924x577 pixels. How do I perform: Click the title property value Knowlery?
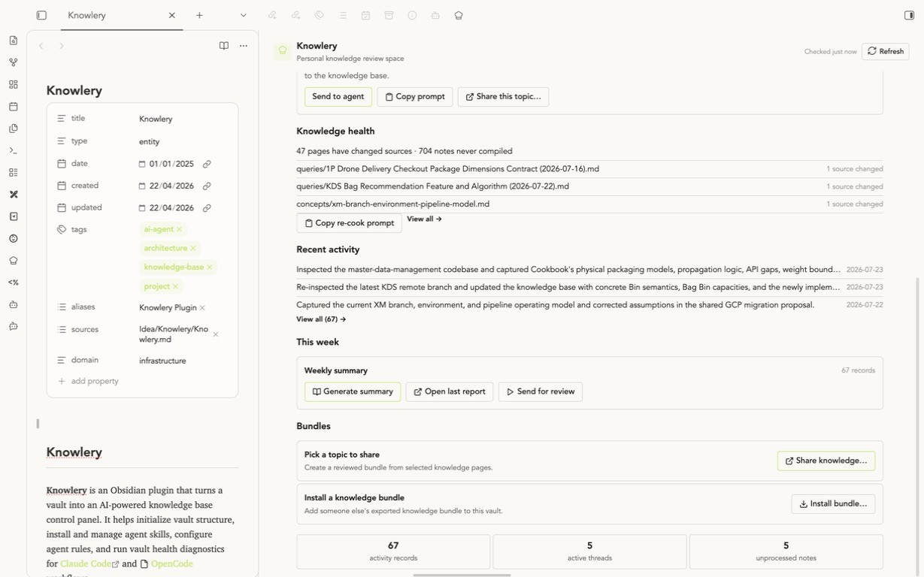(x=156, y=119)
